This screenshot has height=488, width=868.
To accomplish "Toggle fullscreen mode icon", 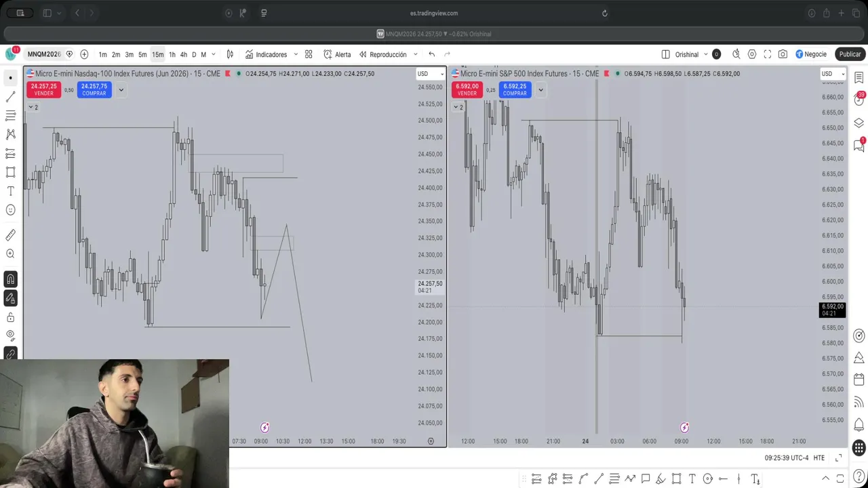I will (x=768, y=54).
